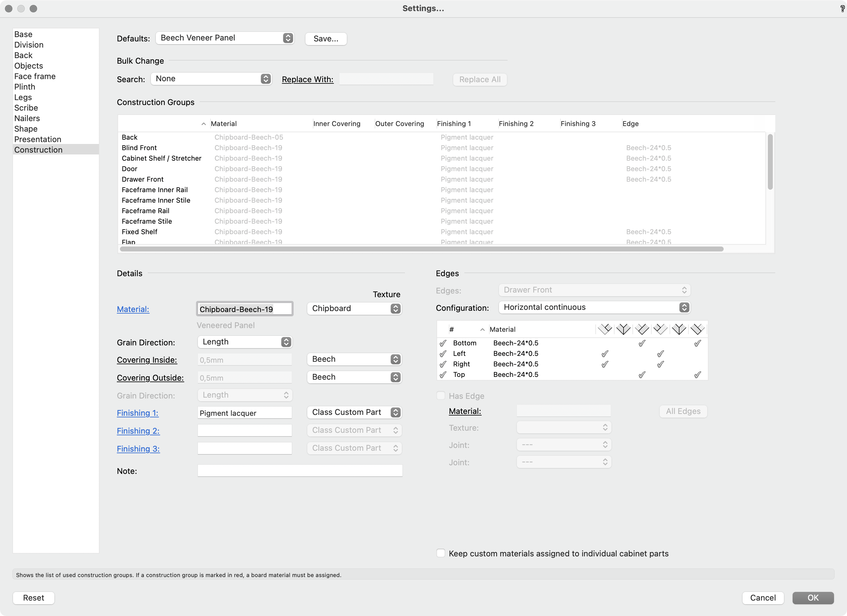Toggle Left row checkmark under the first joint icon
The width and height of the screenshot is (847, 616).
(x=605, y=353)
